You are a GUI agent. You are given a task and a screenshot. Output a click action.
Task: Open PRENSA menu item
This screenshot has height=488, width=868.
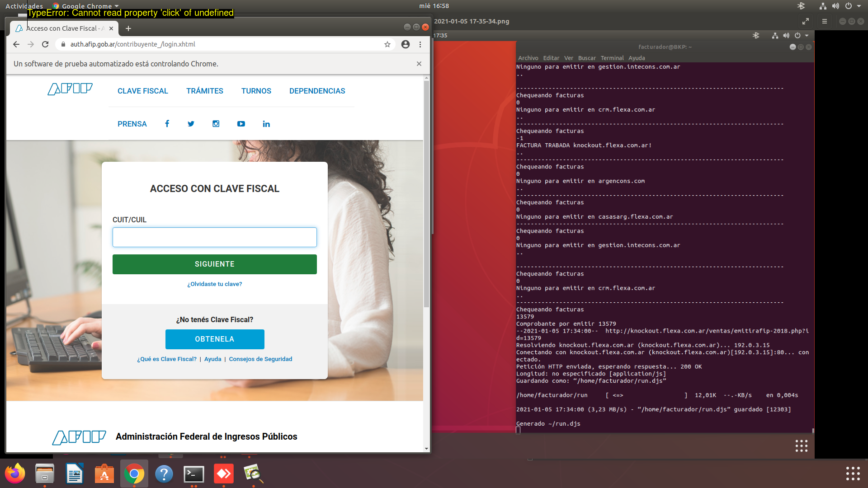pyautogui.click(x=132, y=124)
